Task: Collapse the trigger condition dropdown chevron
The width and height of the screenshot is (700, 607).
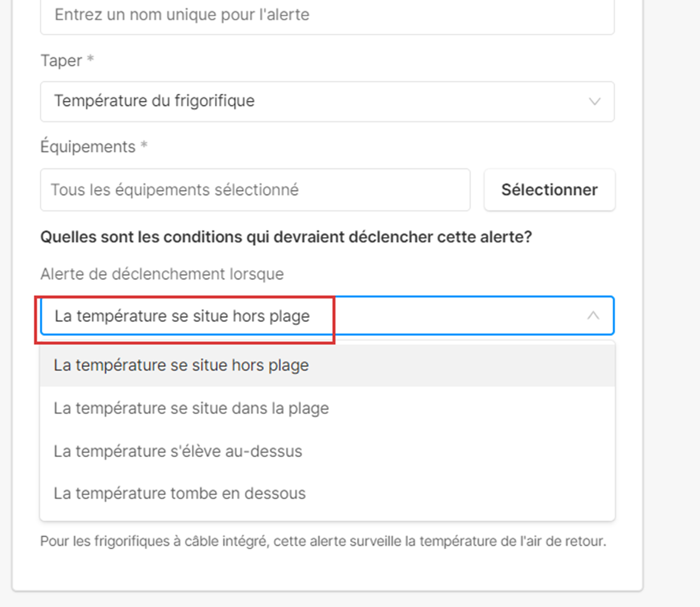Action: (594, 315)
